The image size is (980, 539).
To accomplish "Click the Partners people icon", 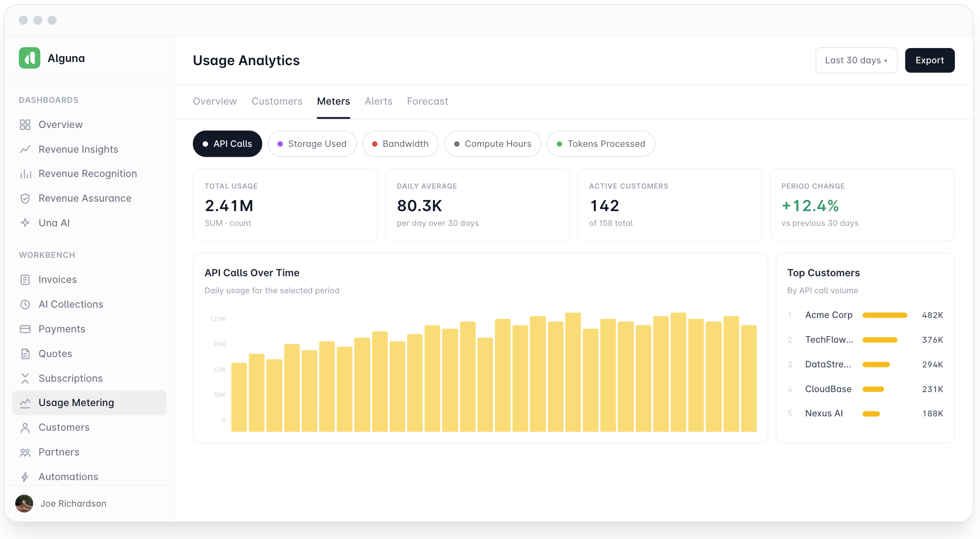I will [25, 452].
